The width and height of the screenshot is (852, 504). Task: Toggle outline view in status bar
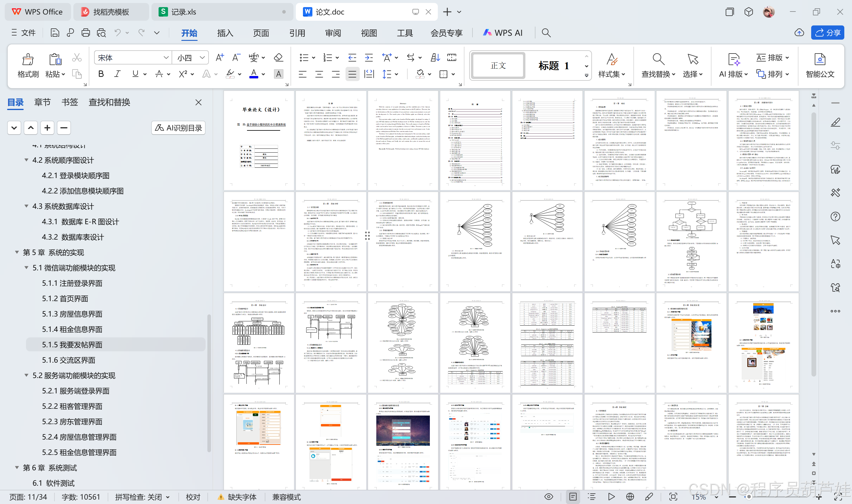pos(592,497)
